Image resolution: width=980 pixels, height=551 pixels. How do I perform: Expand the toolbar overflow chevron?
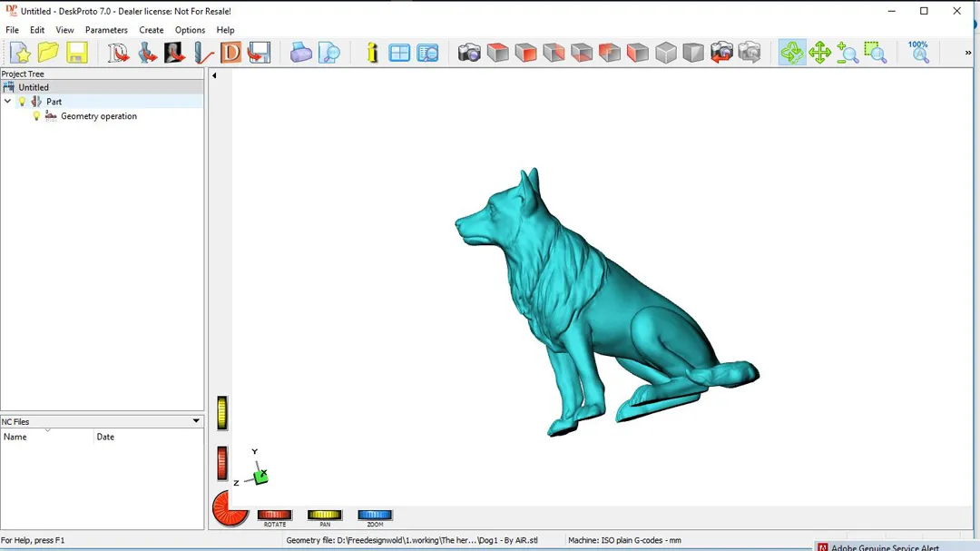coord(968,54)
